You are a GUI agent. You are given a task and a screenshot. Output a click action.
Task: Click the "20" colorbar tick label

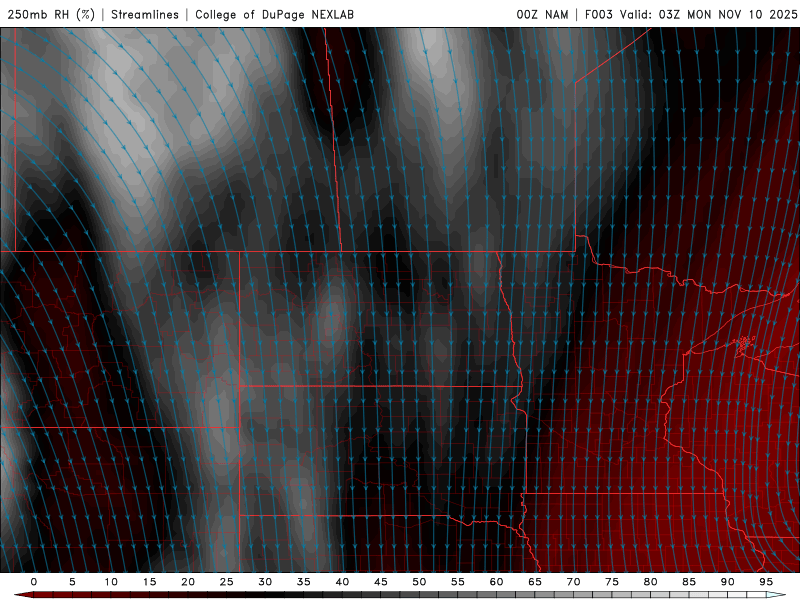click(188, 582)
